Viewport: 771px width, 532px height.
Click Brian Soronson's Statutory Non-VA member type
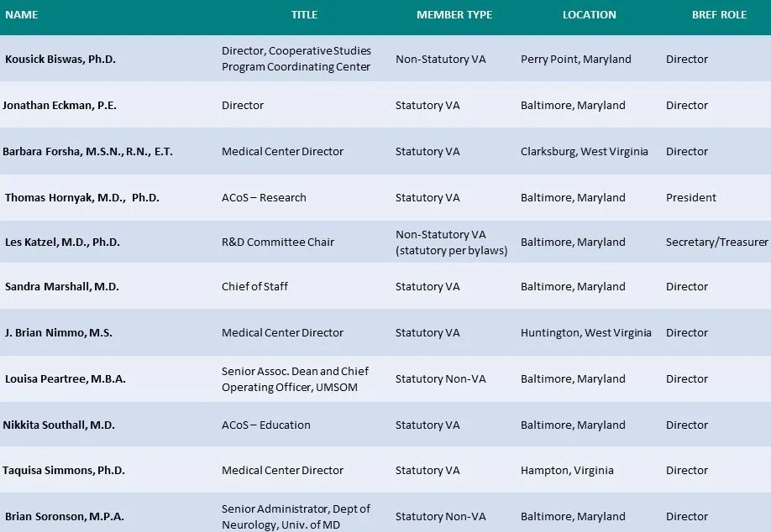pyautogui.click(x=441, y=516)
